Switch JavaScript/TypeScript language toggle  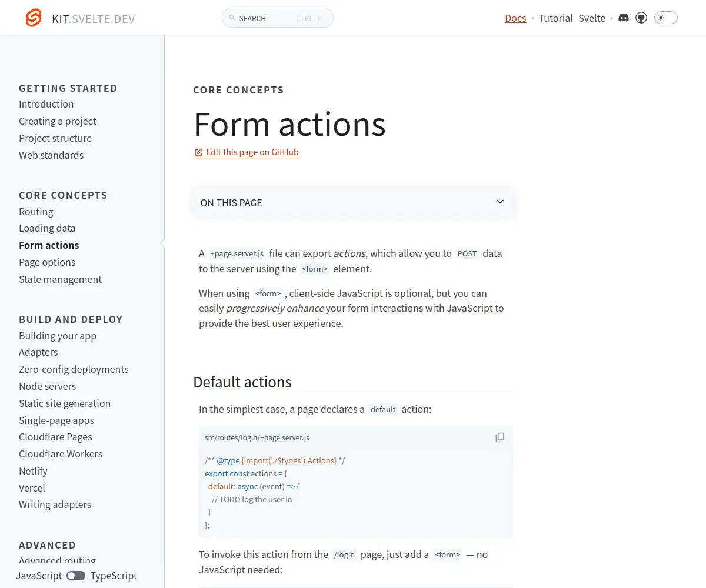pyautogui.click(x=76, y=576)
